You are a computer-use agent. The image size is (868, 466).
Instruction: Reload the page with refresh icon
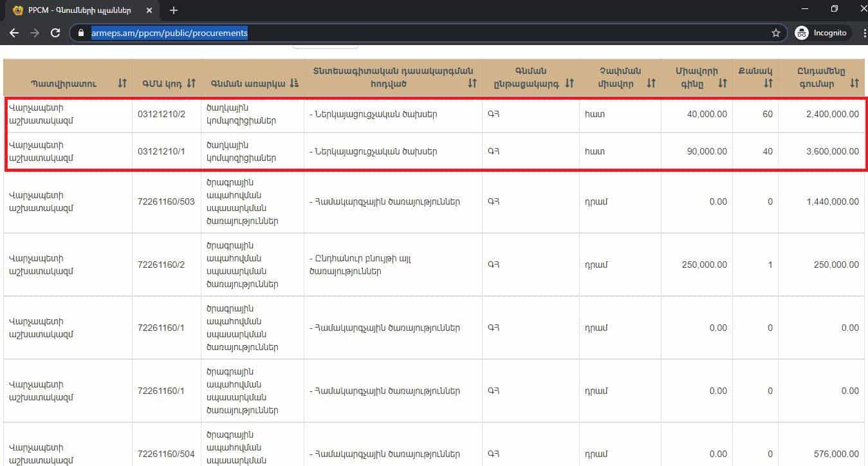(55, 33)
